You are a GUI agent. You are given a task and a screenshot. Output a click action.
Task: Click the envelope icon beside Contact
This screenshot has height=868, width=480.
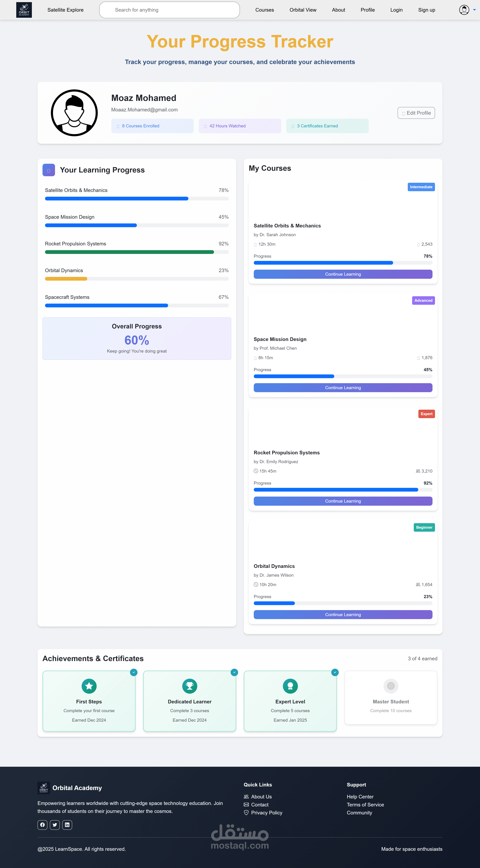[246, 805]
